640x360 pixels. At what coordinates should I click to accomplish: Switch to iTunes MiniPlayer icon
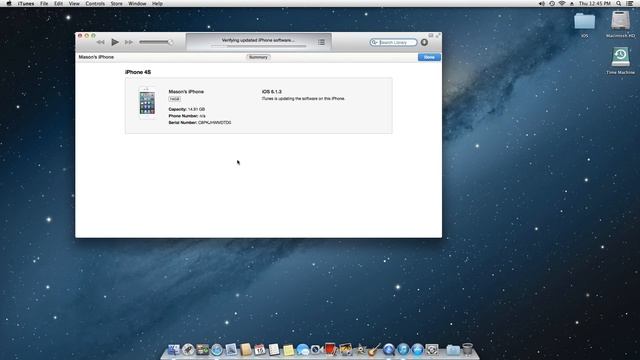coord(431,36)
